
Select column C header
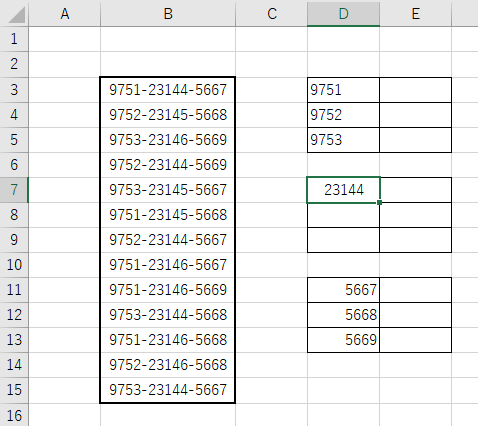point(272,14)
